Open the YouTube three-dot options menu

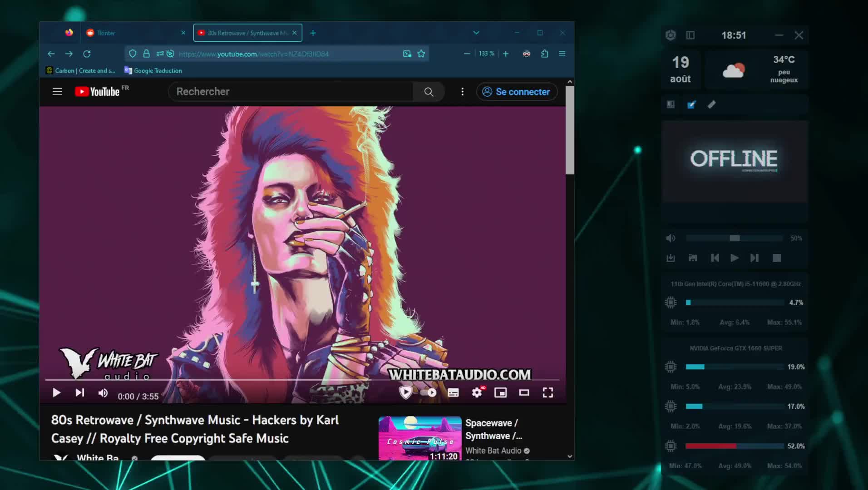(x=462, y=92)
